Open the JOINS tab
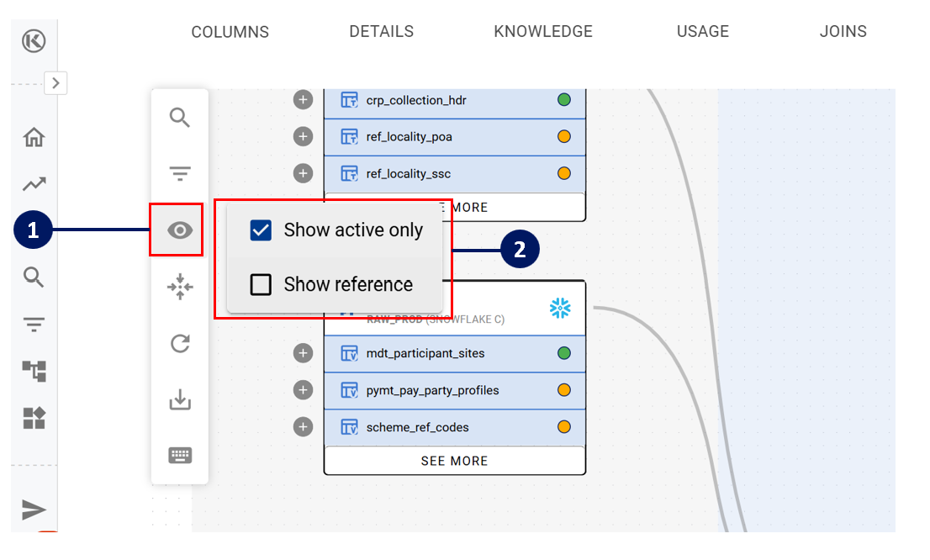Image resolution: width=930 pixels, height=560 pixels. pos(843,32)
